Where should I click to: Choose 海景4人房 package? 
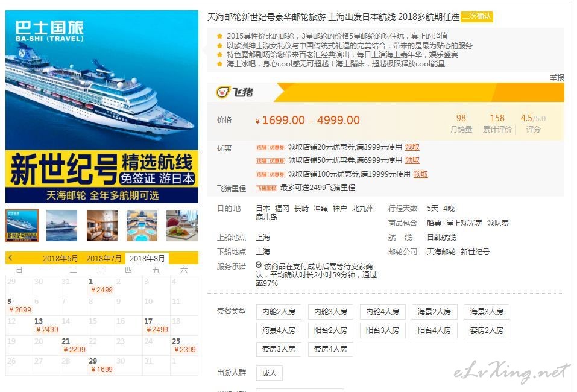point(279,330)
